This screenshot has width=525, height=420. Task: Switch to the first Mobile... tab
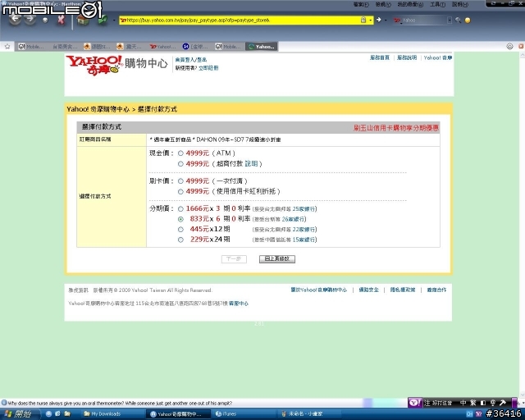(31, 47)
